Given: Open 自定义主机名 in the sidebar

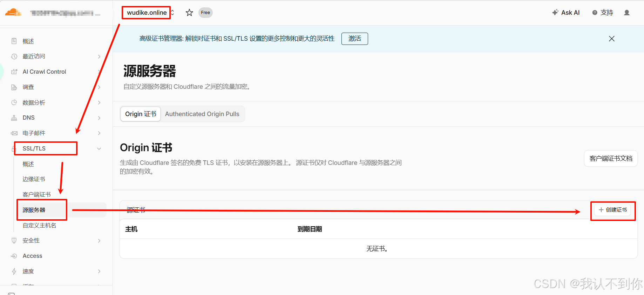Looking at the screenshot, I should (x=40, y=226).
